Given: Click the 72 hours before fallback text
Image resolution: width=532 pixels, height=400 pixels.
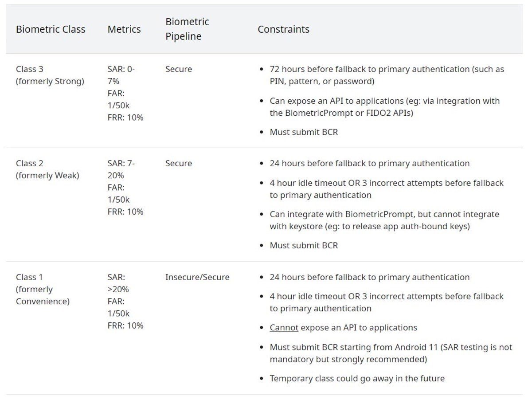Looking at the screenshot, I should (x=387, y=75).
